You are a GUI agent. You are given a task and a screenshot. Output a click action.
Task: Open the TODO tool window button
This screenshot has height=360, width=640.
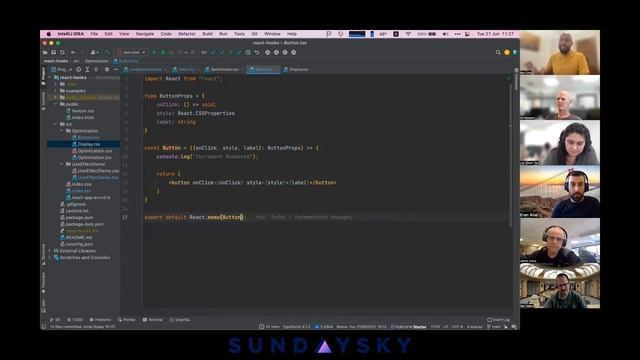coord(75,320)
